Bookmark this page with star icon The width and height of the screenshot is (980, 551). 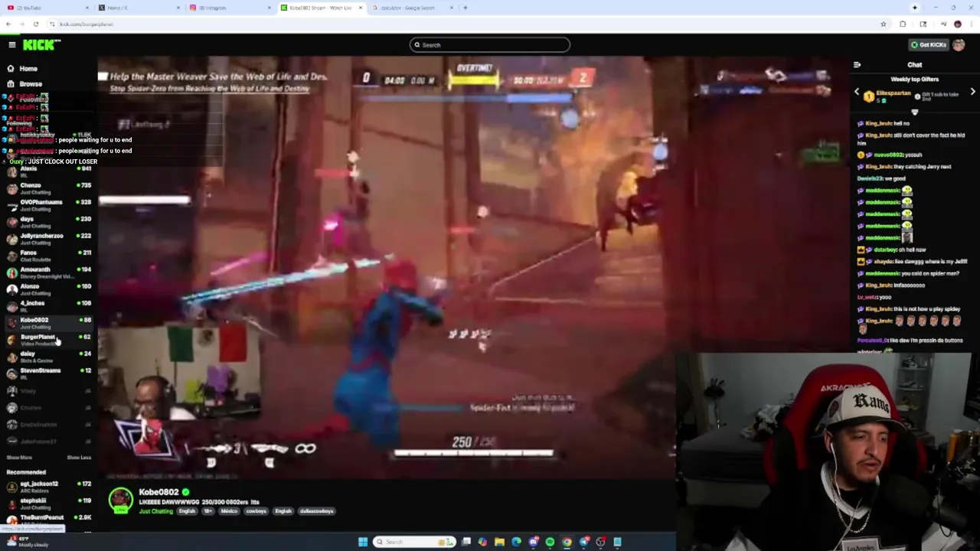(x=883, y=24)
